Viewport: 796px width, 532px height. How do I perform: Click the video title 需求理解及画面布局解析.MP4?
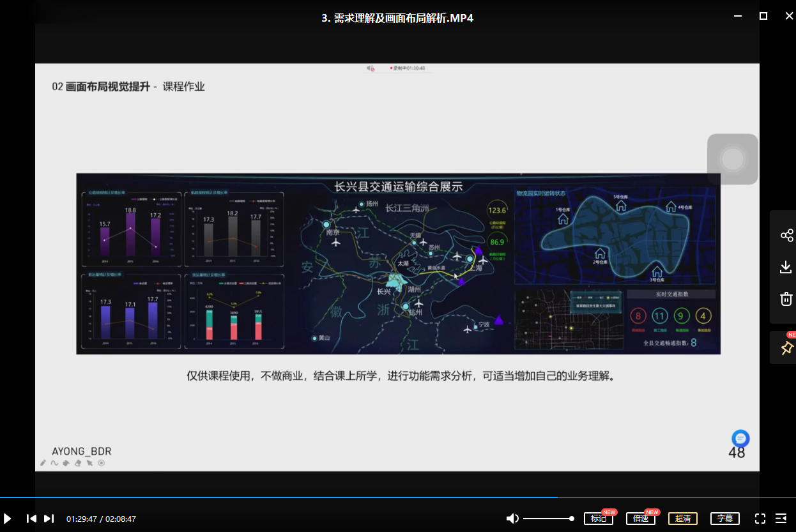[397, 18]
